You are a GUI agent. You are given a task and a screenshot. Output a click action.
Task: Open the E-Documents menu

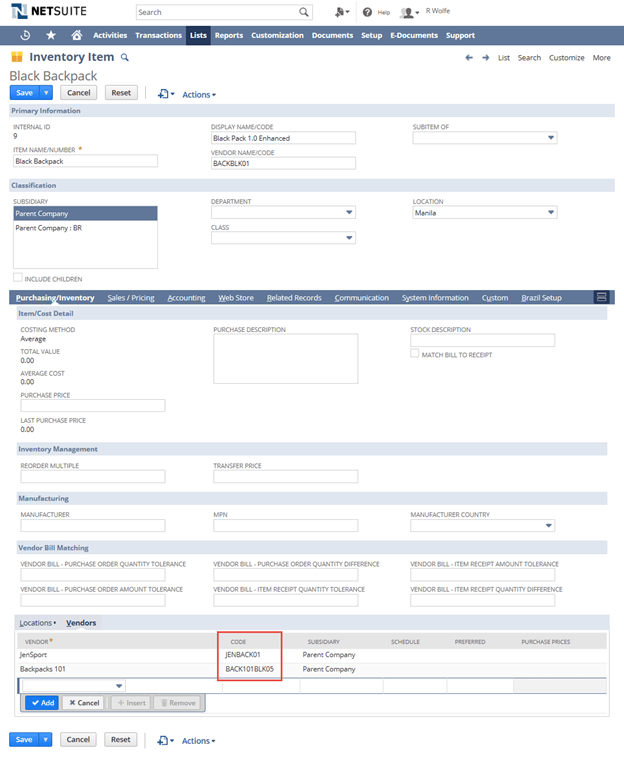(414, 35)
